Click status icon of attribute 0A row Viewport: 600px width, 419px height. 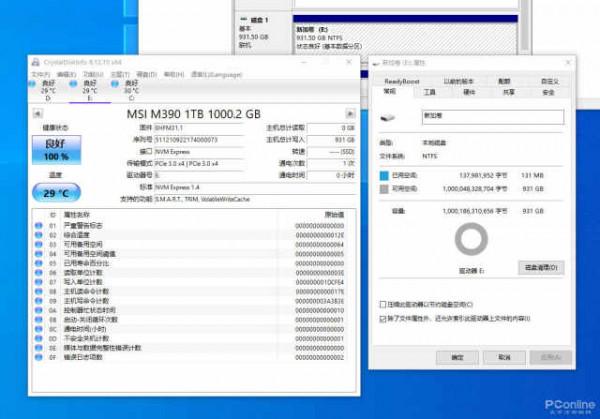pyautogui.click(x=38, y=310)
